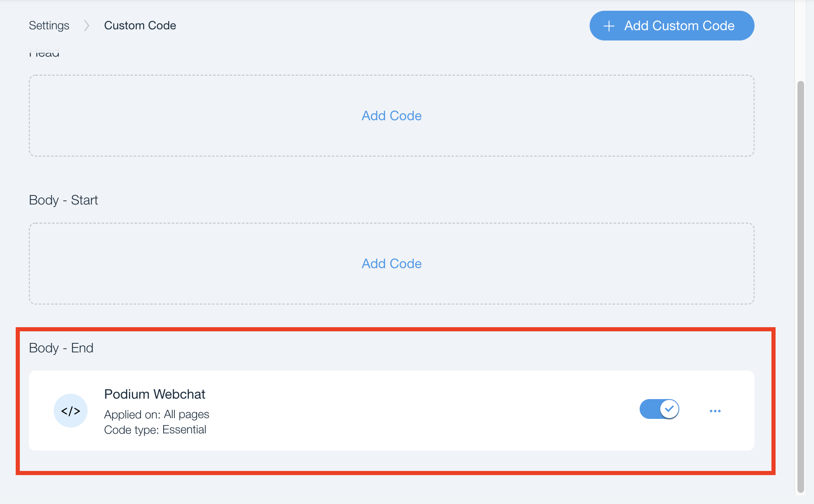Select the Podium Webchat title
The image size is (814, 504).
(x=155, y=394)
